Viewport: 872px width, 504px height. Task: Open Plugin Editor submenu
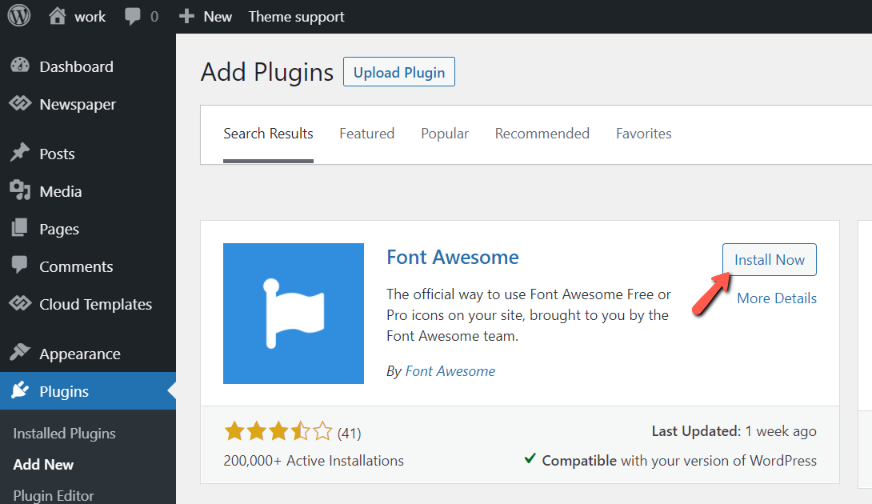(x=53, y=496)
